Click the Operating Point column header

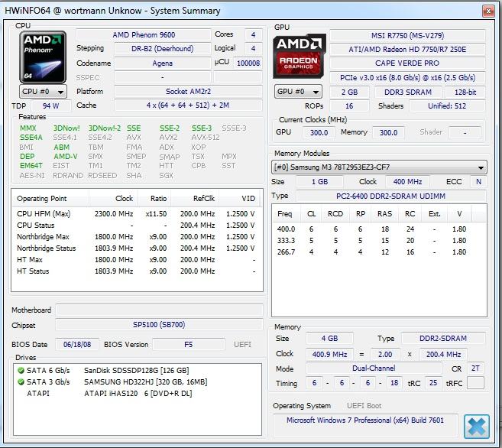coord(50,199)
